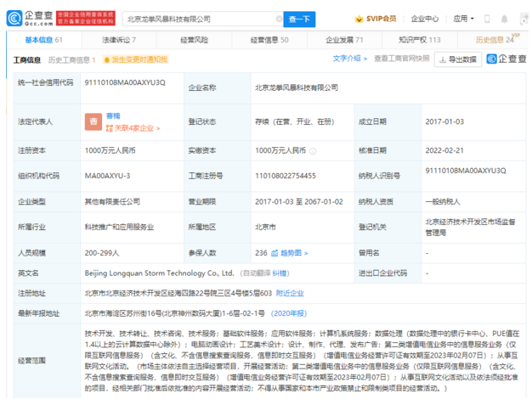Image resolution: width=532 pixels, height=405 pixels.
Task: Click 导出数据 export button
Action: [x=458, y=59]
